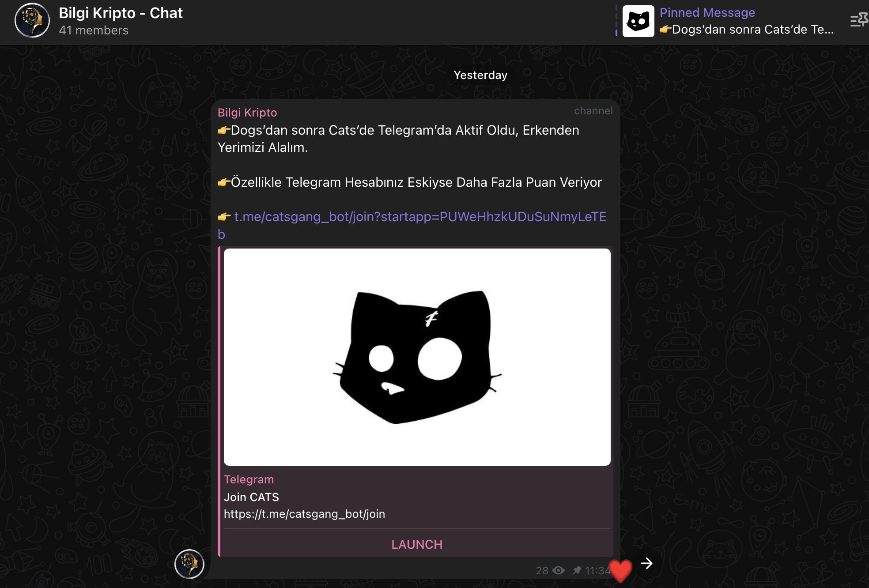Open the CATS black cat preview image
869x588 pixels.
[x=417, y=357]
